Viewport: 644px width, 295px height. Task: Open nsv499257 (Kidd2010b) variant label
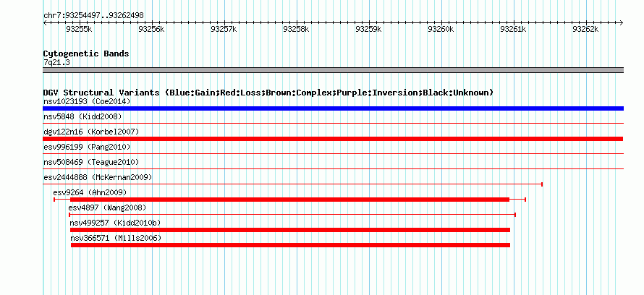click(x=115, y=223)
